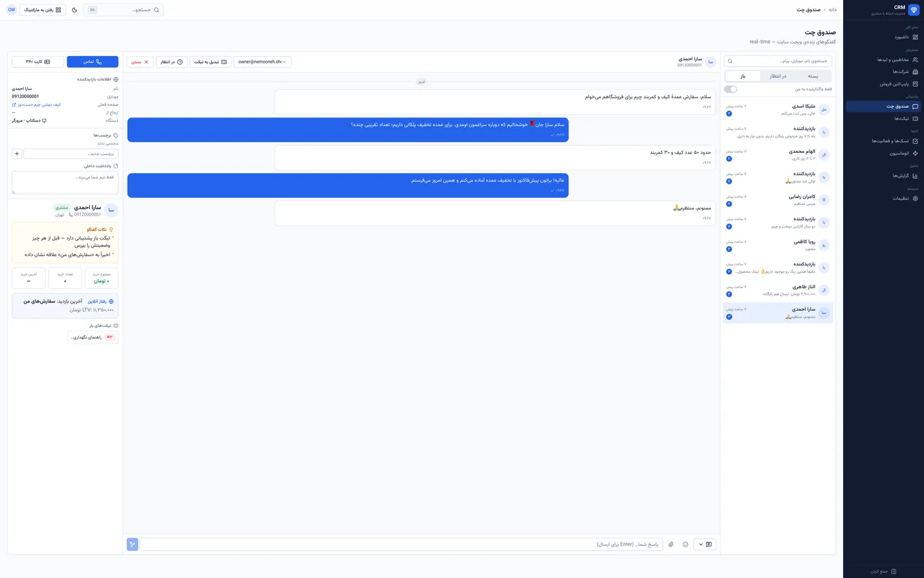Focus the reply message input
The height and width of the screenshot is (578, 924).
(401, 545)
